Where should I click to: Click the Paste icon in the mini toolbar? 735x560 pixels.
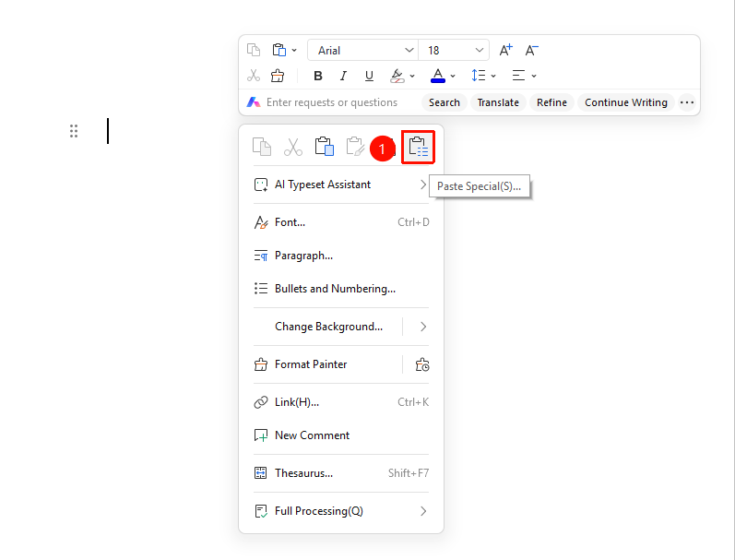pyautogui.click(x=279, y=50)
